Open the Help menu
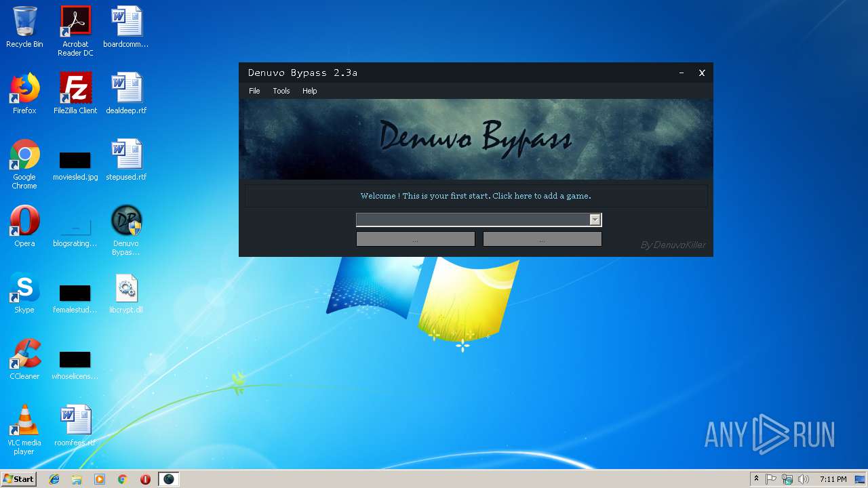Screen dimensions: 868x488 [309, 91]
